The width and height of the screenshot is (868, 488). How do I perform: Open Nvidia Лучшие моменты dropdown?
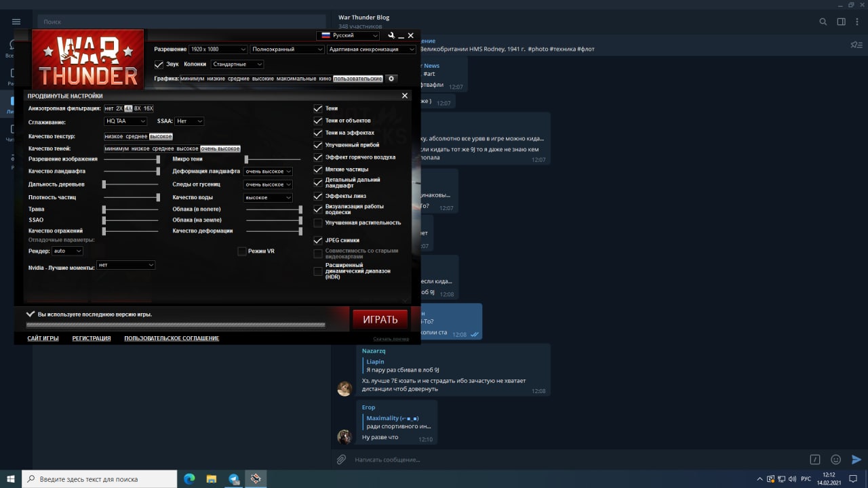(x=126, y=265)
